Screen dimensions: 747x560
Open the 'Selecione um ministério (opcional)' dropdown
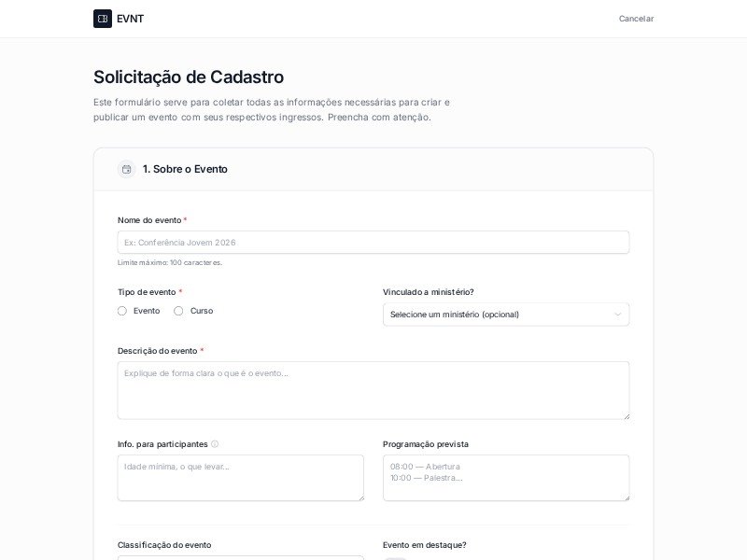point(506,315)
